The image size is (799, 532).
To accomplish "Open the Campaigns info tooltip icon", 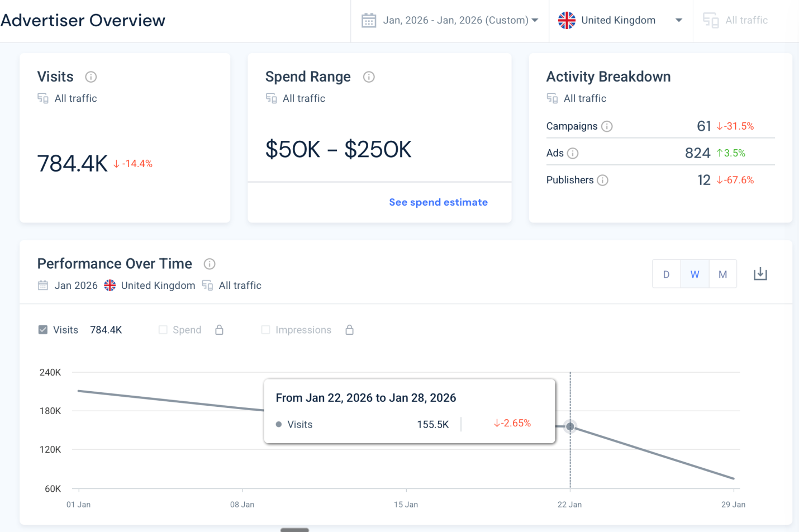I will pyautogui.click(x=607, y=126).
